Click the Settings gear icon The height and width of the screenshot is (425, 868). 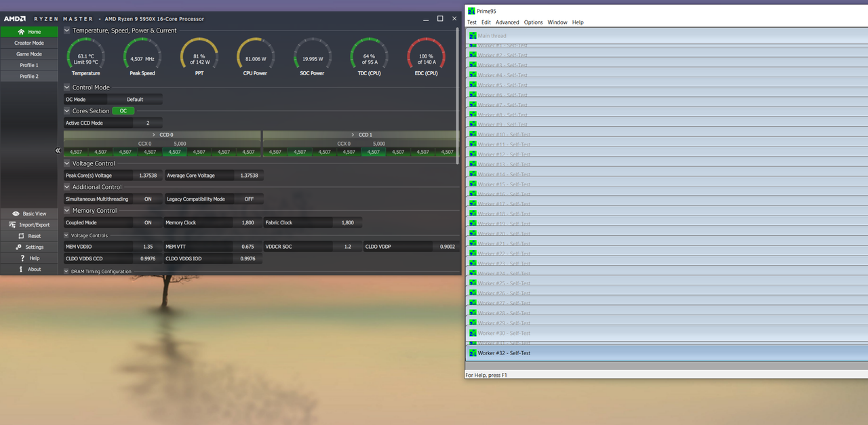19,247
